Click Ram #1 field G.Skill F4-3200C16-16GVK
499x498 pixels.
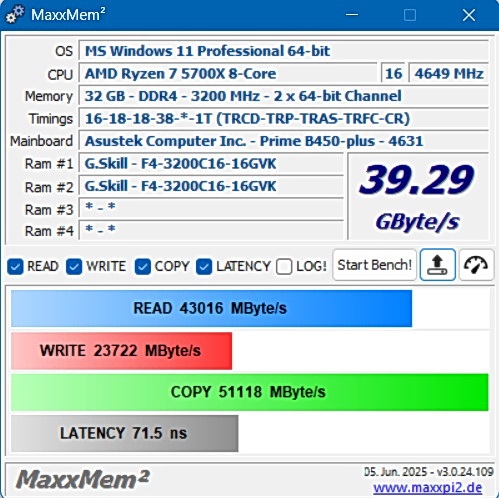tap(211, 164)
